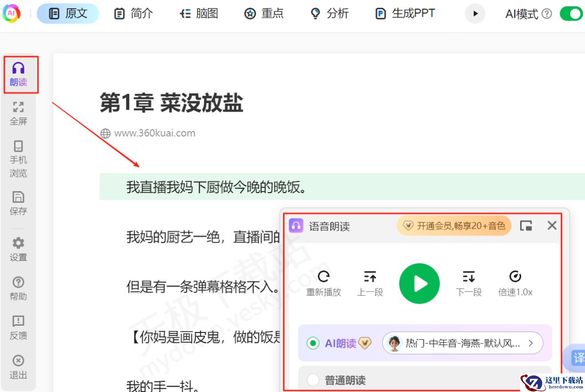
Task: Enter 全屏 fullscreen mode from sidebar
Action: [x=19, y=113]
